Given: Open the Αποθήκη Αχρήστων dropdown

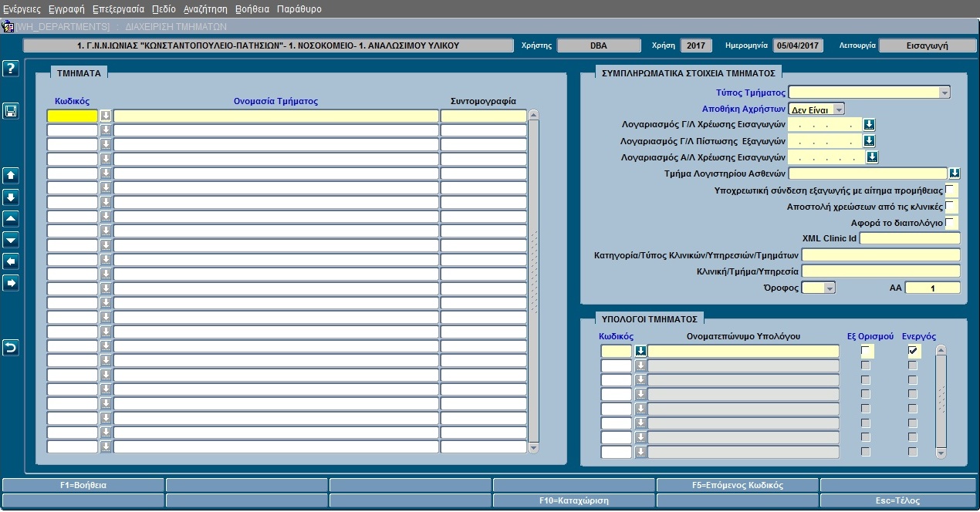Looking at the screenshot, I should tap(839, 109).
